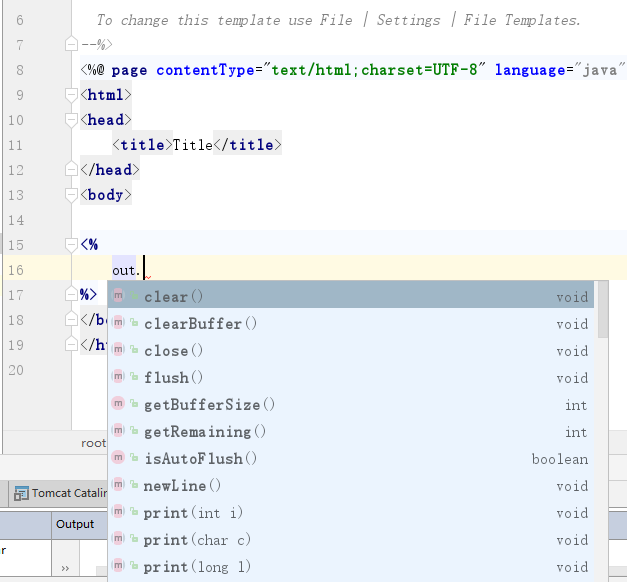Screen dimensions: 627x582
Task: Click method icon beside print(char c)
Action: click(118, 538)
